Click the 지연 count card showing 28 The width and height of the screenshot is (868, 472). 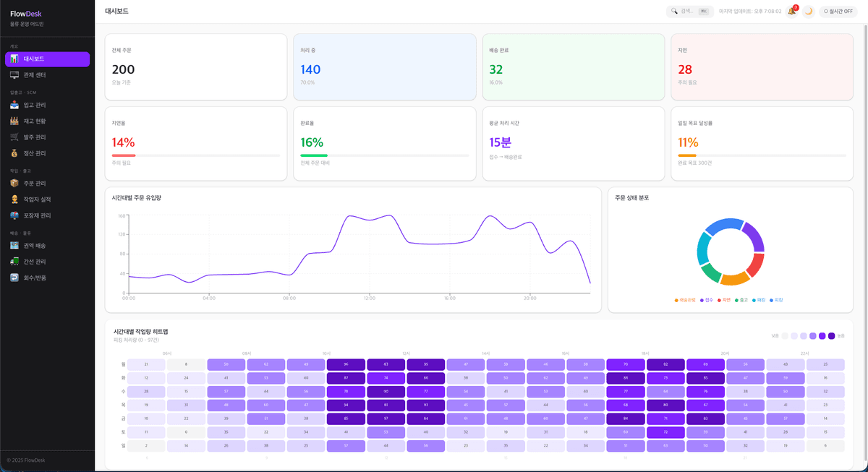[762, 66]
